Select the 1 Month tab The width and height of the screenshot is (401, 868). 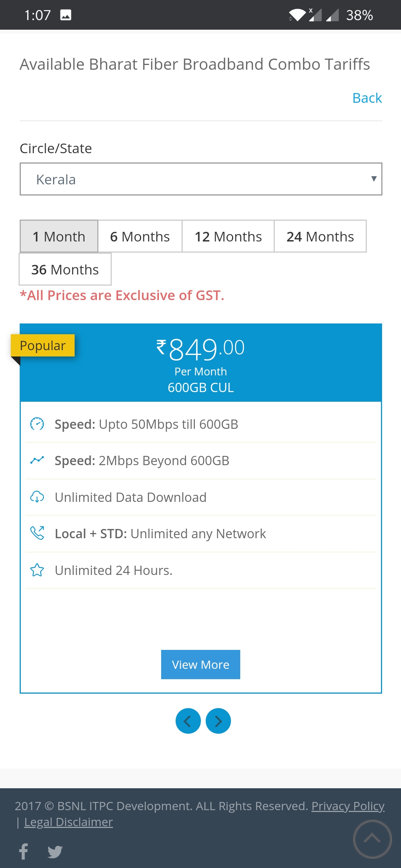59,237
